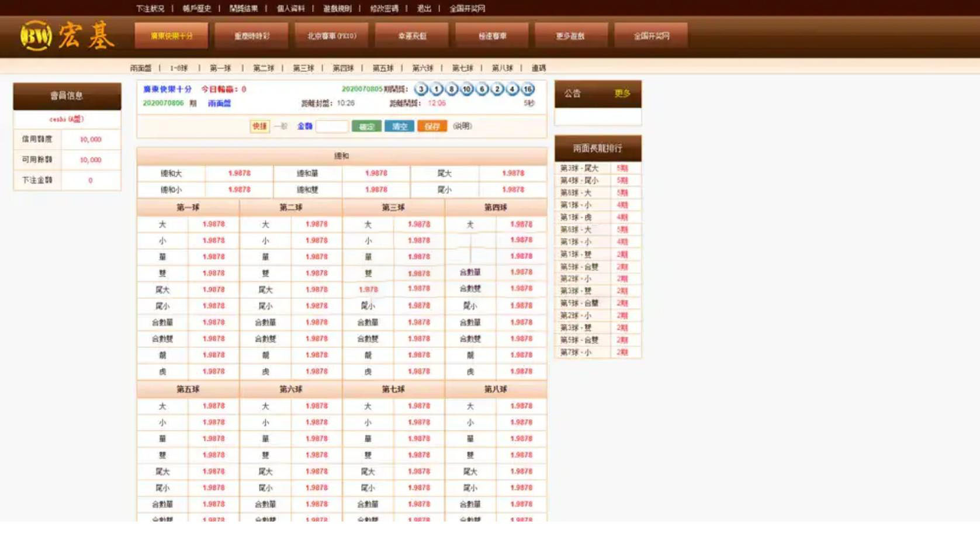The height and width of the screenshot is (549, 980).
Task: Open 遊戲規則 in the top menu
Action: pyautogui.click(x=337, y=9)
